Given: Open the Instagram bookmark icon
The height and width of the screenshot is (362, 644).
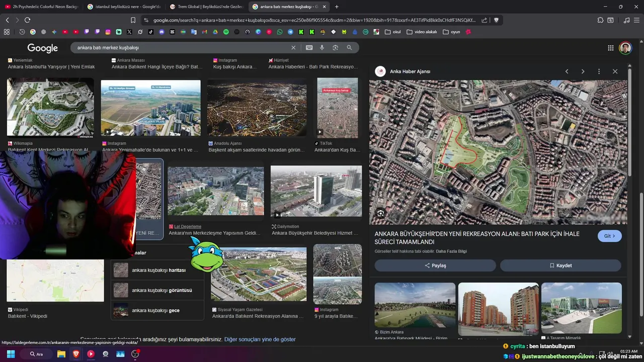Looking at the screenshot, I should point(108,32).
